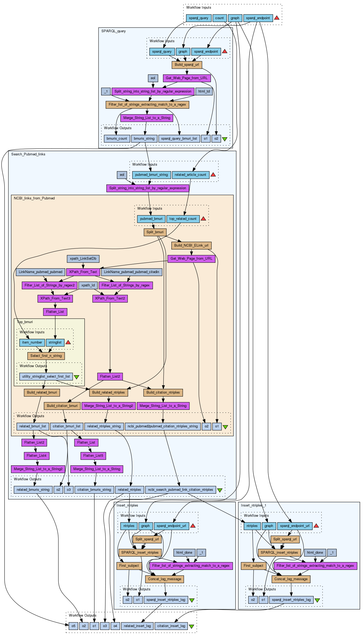Select the html_td constant node
This screenshot has width=364, height=637.
coord(204,91)
